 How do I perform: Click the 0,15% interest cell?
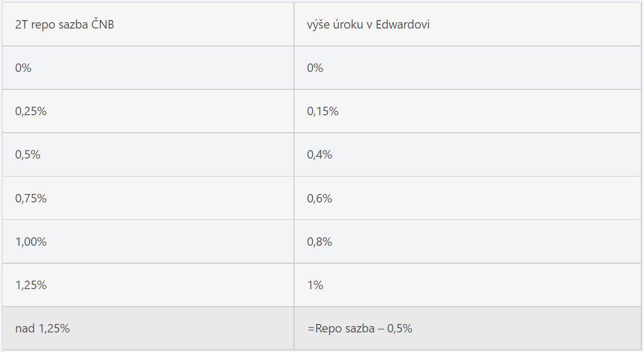(x=468, y=111)
